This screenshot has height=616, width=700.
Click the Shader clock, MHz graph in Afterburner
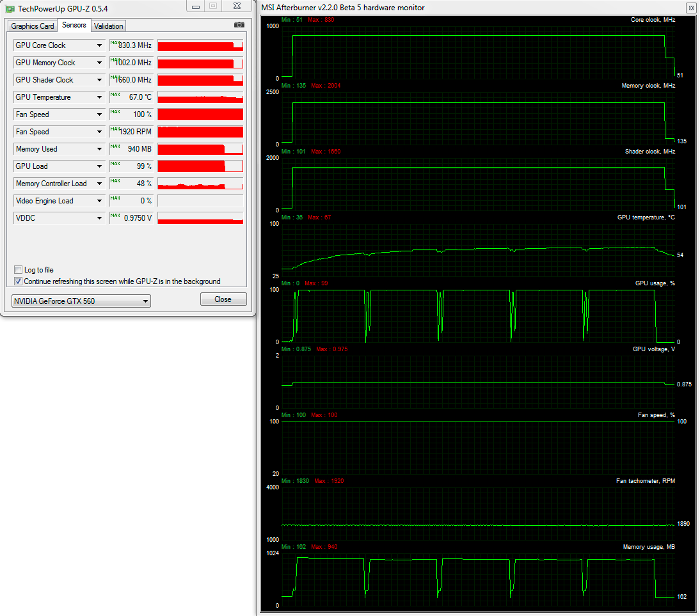478,184
